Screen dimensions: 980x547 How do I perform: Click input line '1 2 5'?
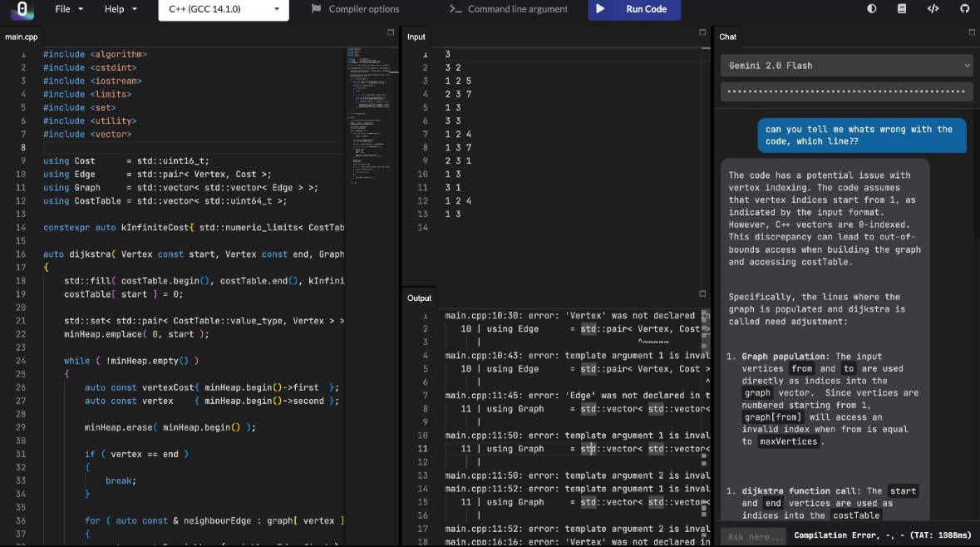458,81
